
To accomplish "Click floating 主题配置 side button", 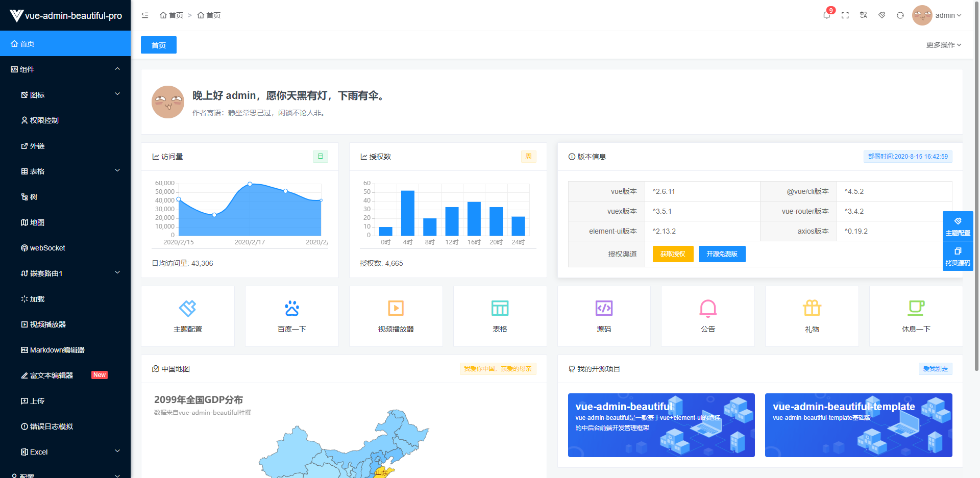I will [958, 226].
